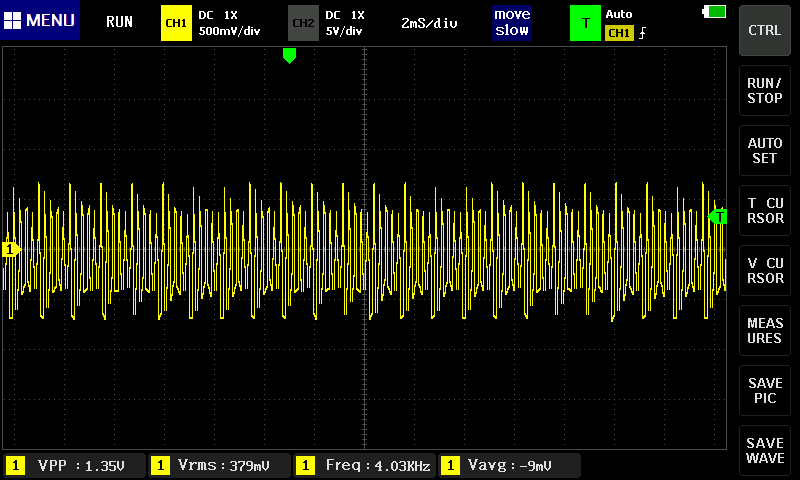Screen dimensions: 800x480
Task: Run AUTO SET on the signal
Action: point(764,150)
